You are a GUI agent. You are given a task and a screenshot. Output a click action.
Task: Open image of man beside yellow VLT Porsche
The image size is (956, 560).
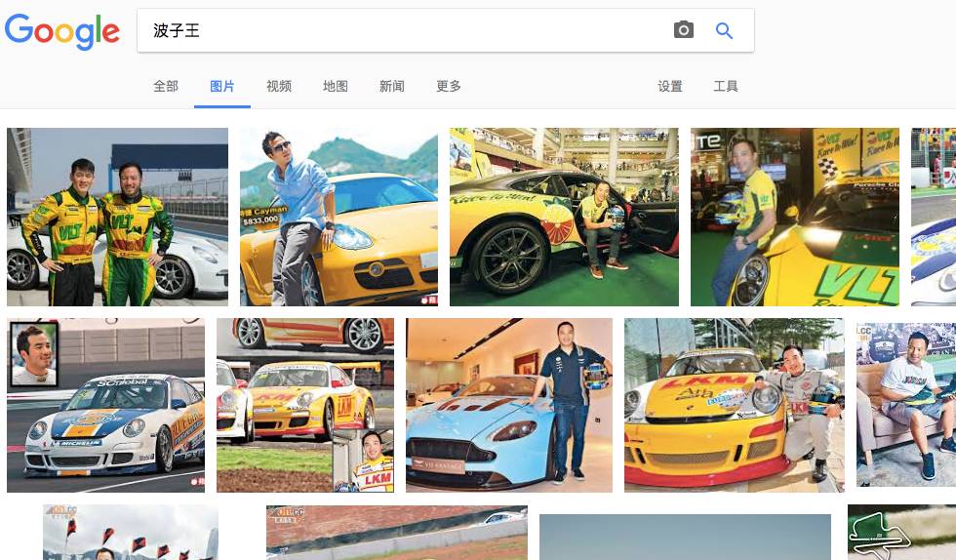pos(795,217)
